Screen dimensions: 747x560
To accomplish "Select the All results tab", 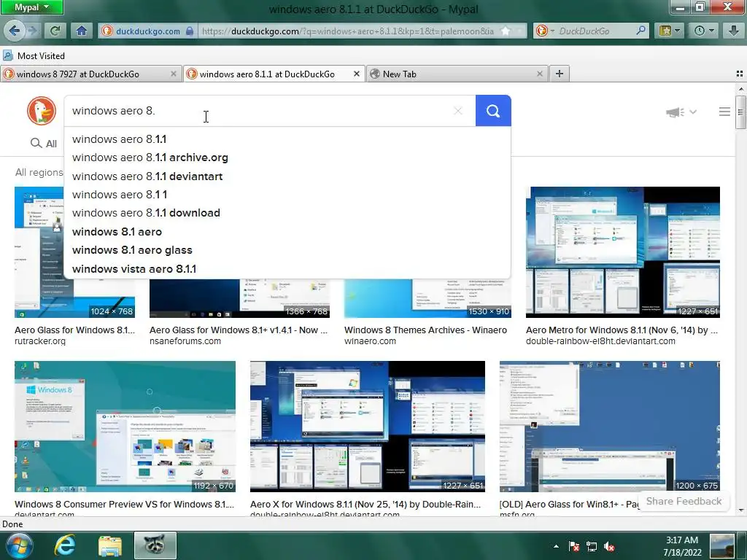I will 44,144.
